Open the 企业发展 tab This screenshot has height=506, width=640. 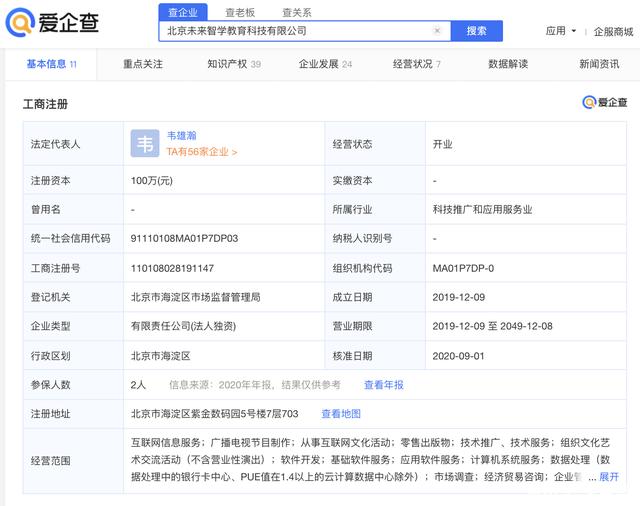click(325, 64)
